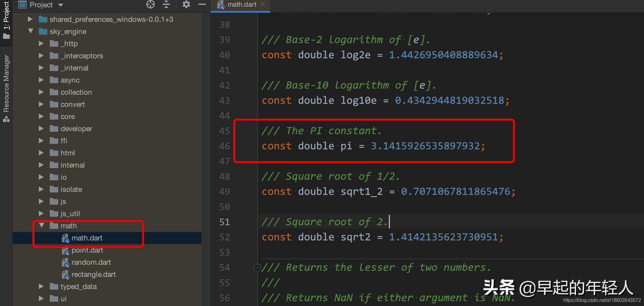The height and width of the screenshot is (306, 644).
Task: Click the Collapse All icon in Project panel
Action: tap(166, 5)
